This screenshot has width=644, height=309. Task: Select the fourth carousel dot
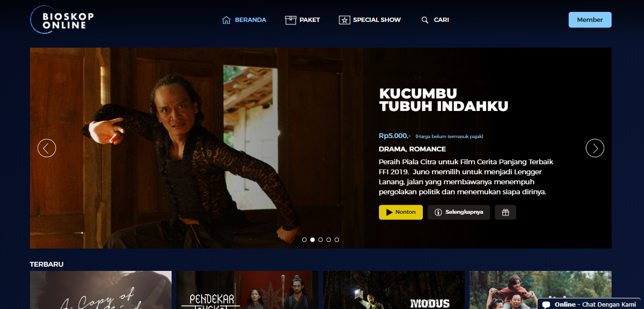pyautogui.click(x=328, y=239)
